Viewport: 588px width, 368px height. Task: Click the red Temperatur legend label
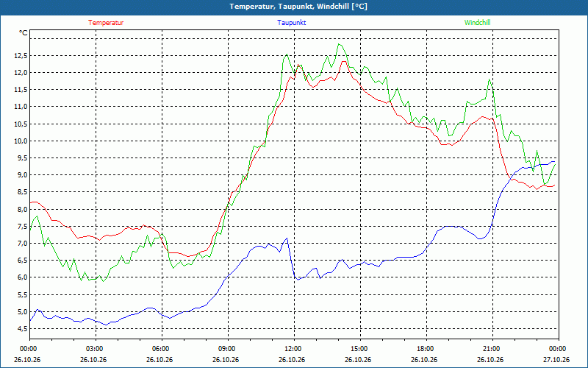[106, 23]
